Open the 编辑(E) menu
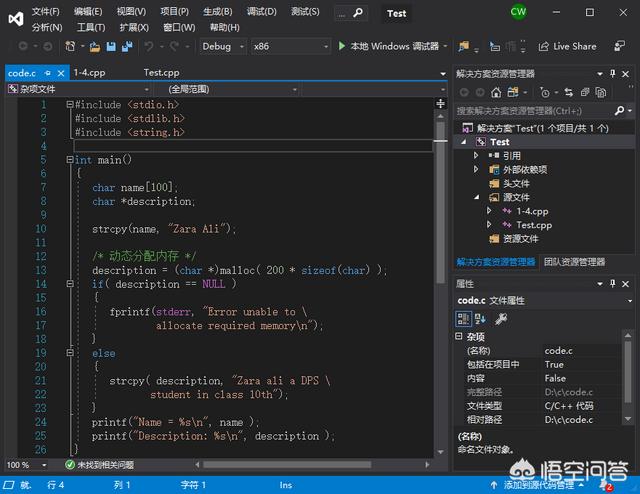 (x=88, y=11)
